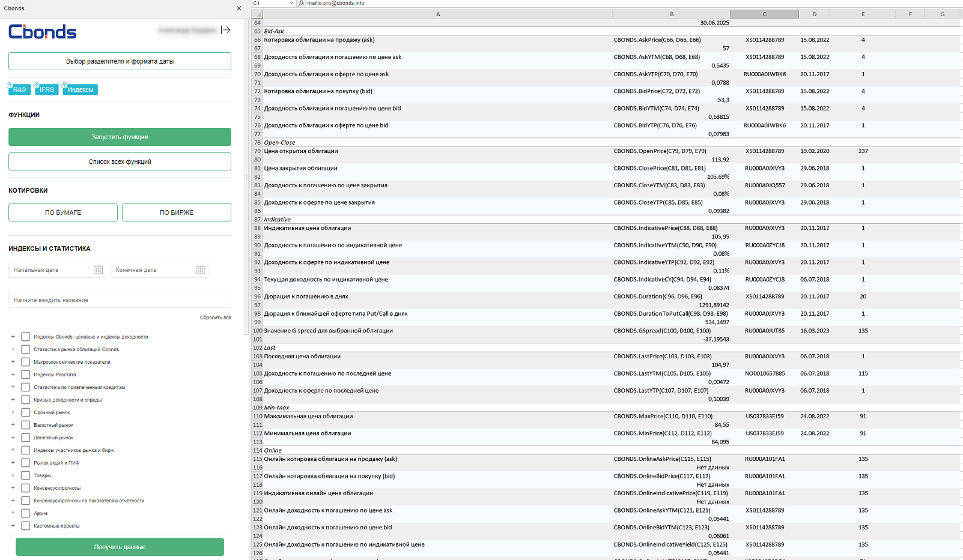This screenshot has width=963, height=560.
Task: Close the Cbonds side panel
Action: click(x=239, y=8)
